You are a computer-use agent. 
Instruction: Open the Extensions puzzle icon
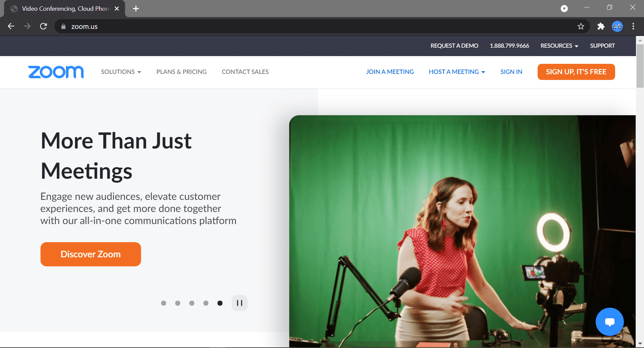tap(601, 26)
